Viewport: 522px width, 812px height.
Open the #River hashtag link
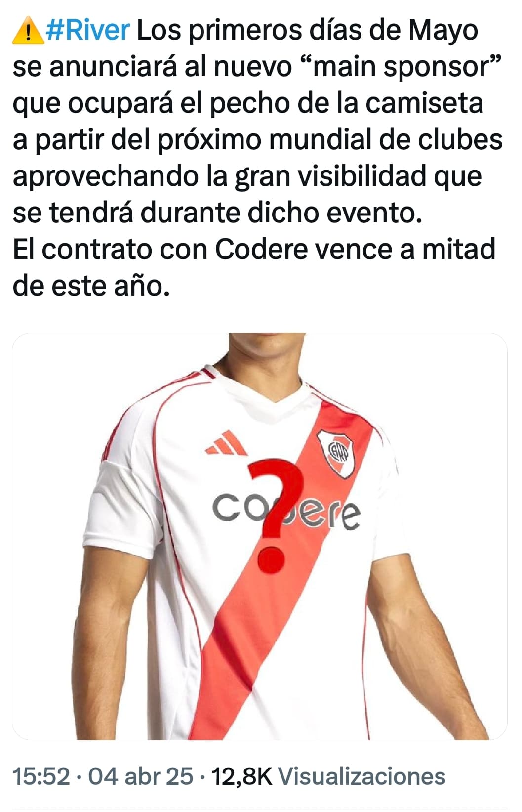(x=88, y=31)
